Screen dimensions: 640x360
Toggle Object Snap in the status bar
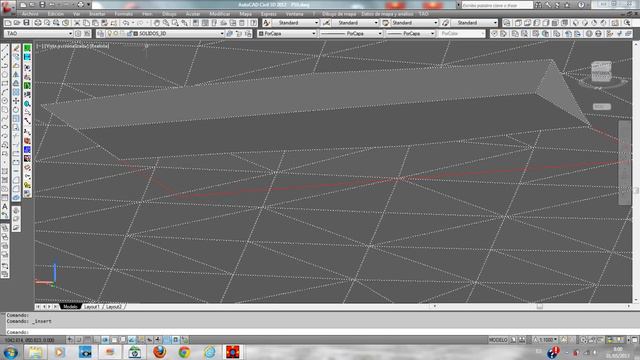[114, 340]
